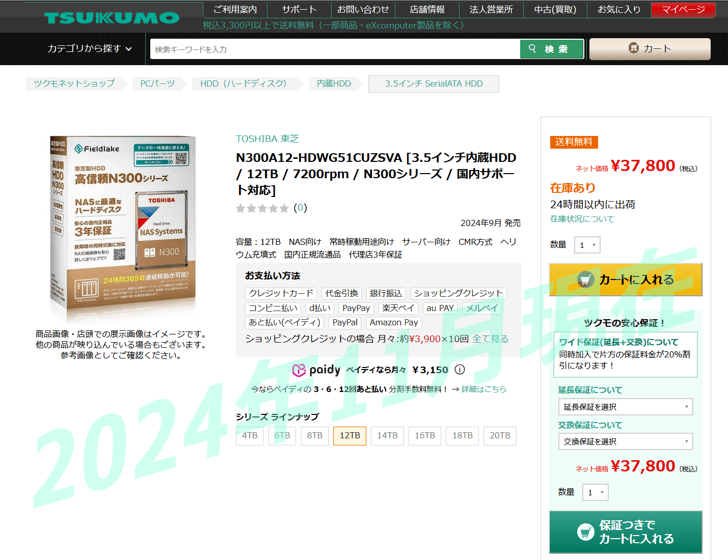Click the TSUKUMO logo
The width and height of the screenshot is (728, 560).
(112, 18)
